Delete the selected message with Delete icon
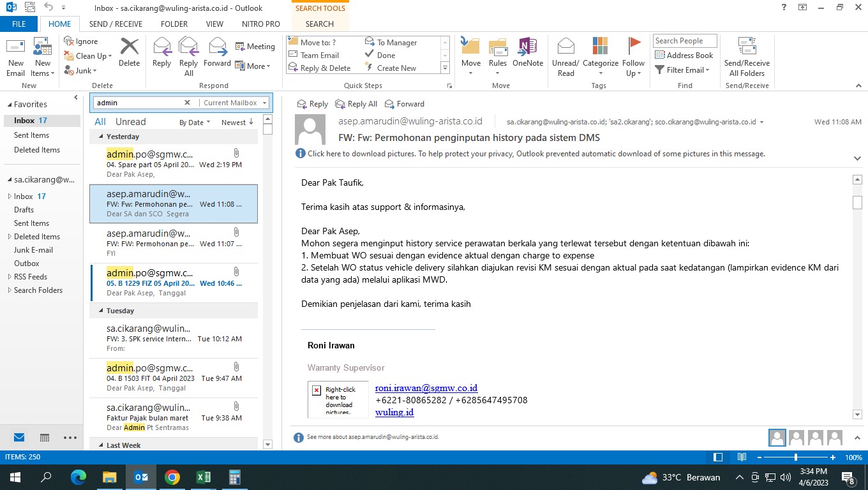The width and height of the screenshot is (868, 490). pyautogui.click(x=129, y=52)
